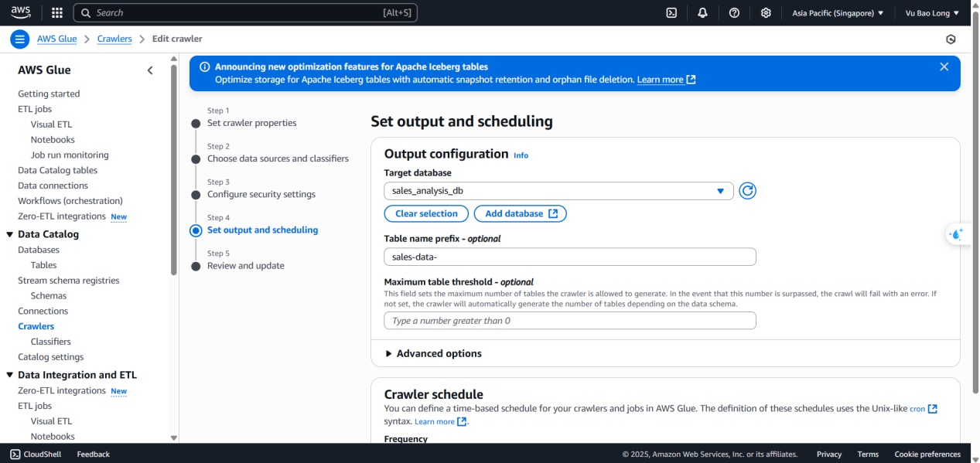Open Getting started in the sidebar
The image size is (980, 463).
(x=49, y=94)
